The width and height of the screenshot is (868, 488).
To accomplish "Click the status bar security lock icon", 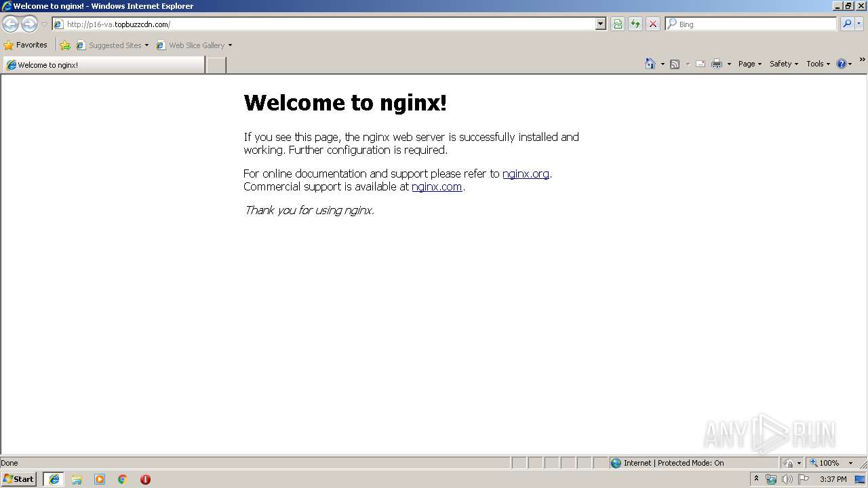I will tap(789, 463).
